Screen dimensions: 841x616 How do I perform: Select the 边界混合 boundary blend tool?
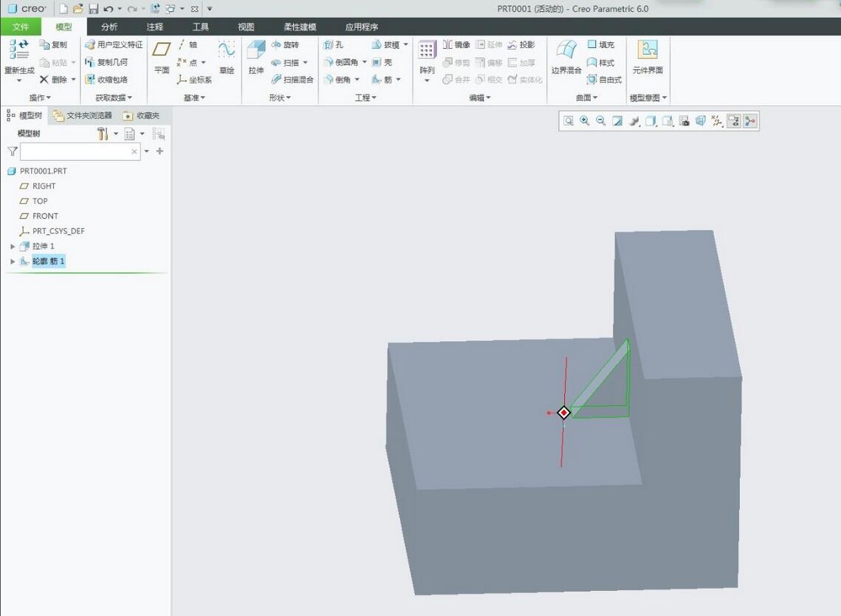pyautogui.click(x=566, y=57)
